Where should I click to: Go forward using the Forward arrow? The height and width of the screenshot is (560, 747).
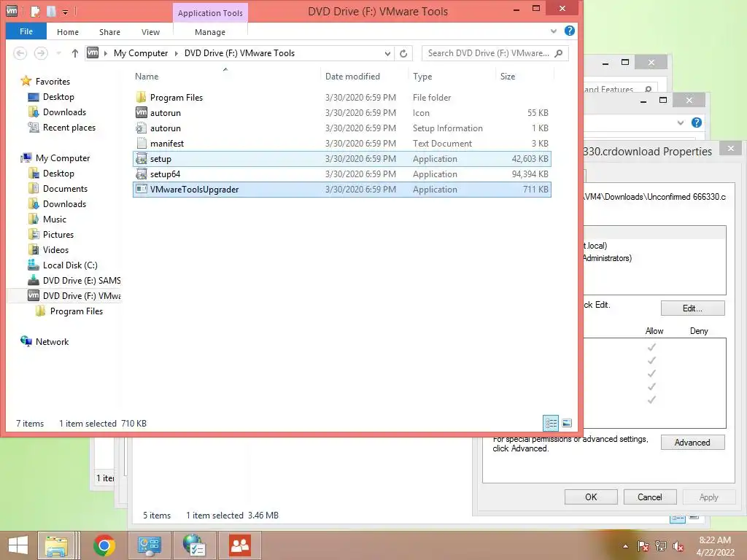[x=41, y=52]
